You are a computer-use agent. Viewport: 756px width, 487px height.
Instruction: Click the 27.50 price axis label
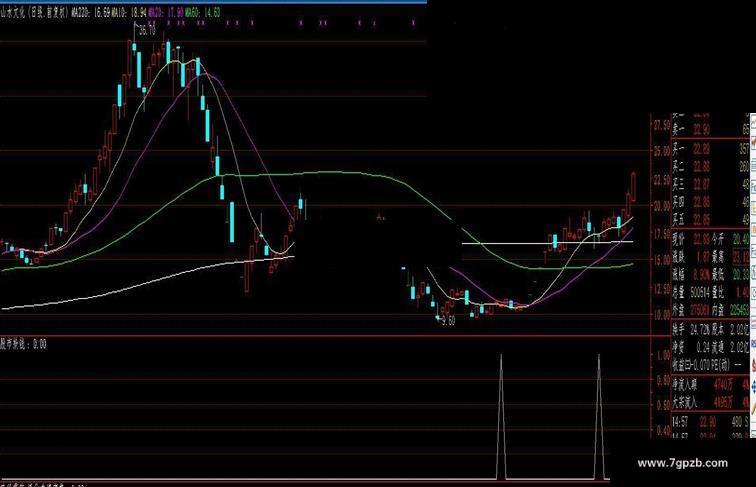tap(662, 126)
